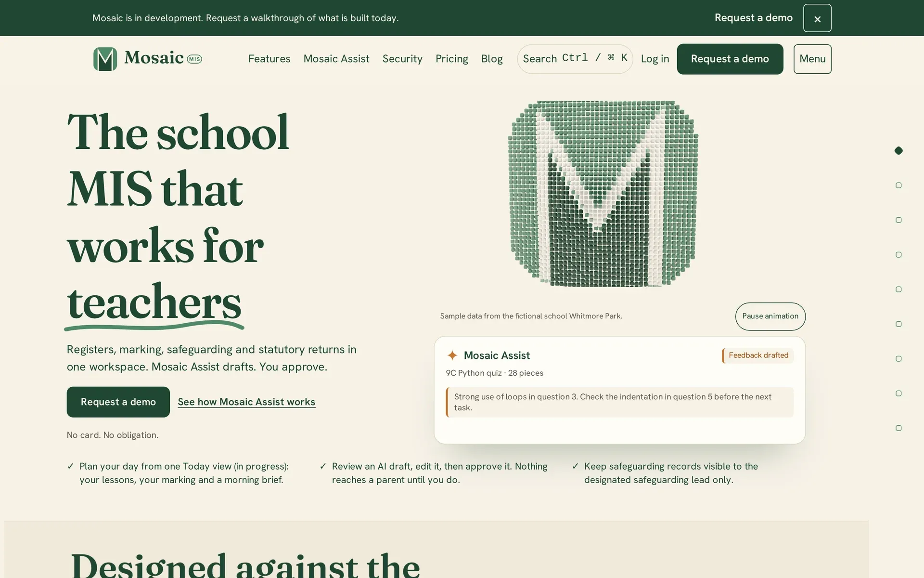
Task: Select the first filled section dot indicator
Action: click(x=898, y=151)
